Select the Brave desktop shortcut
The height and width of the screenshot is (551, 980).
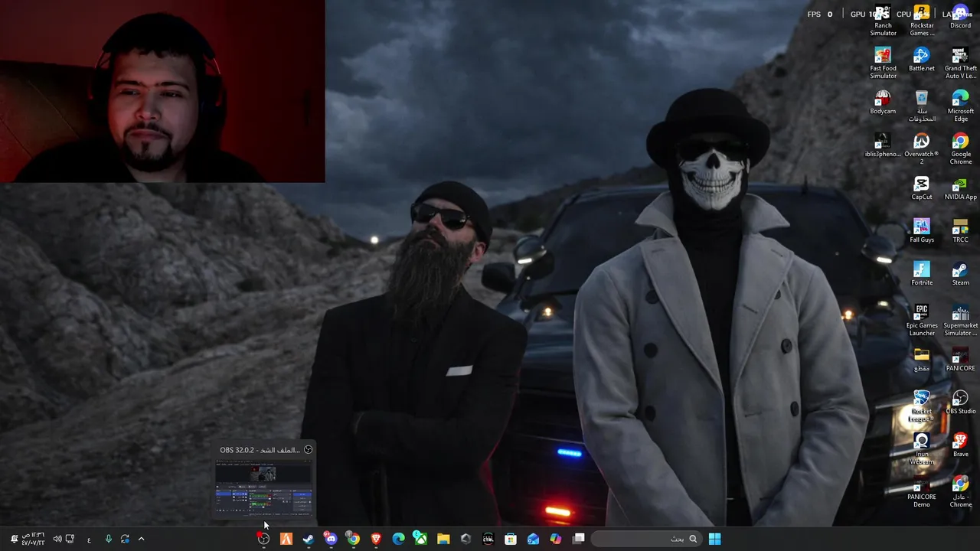pyautogui.click(x=960, y=445)
